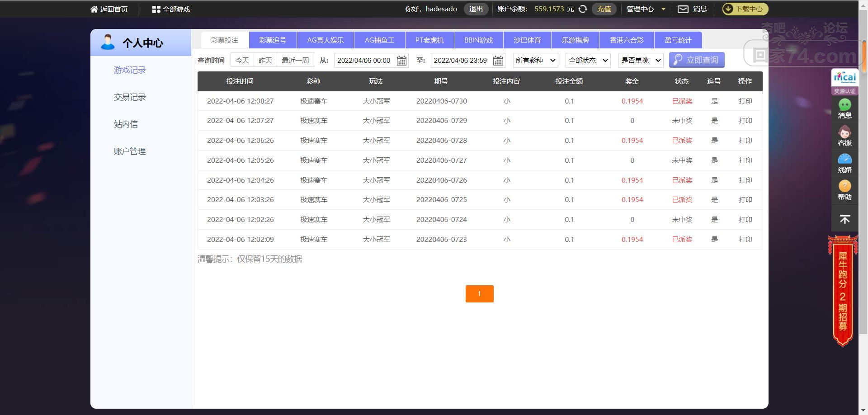Refresh the account balance with the circular arrow icon

point(583,9)
